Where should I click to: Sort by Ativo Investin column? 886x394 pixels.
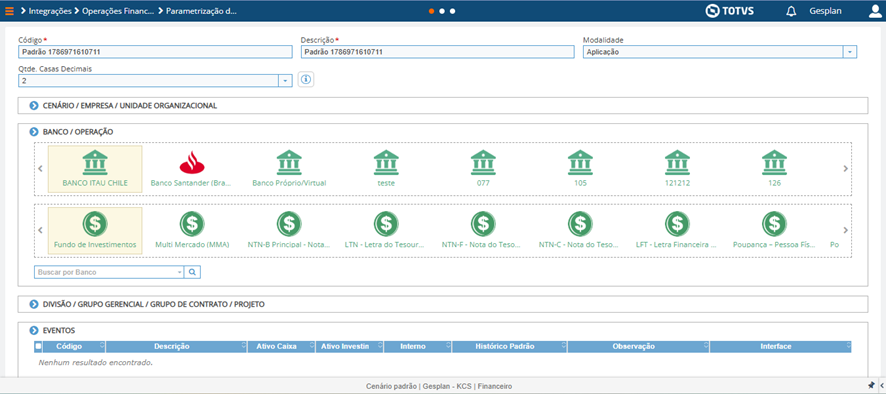349,347
